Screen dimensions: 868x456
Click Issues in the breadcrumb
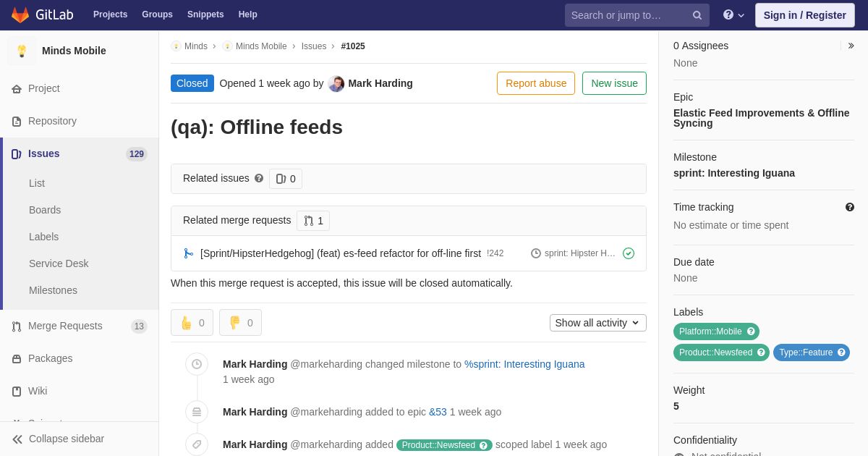314,46
